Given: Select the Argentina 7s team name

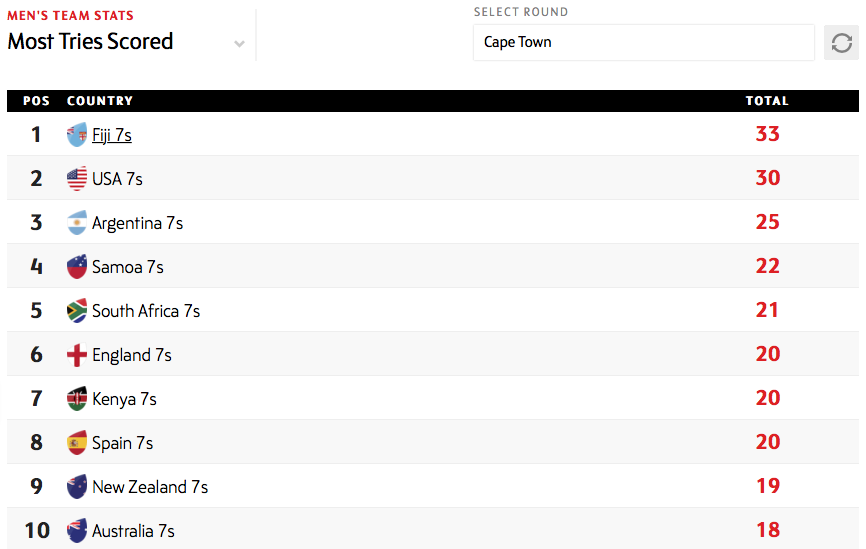Looking at the screenshot, I should pos(137,223).
